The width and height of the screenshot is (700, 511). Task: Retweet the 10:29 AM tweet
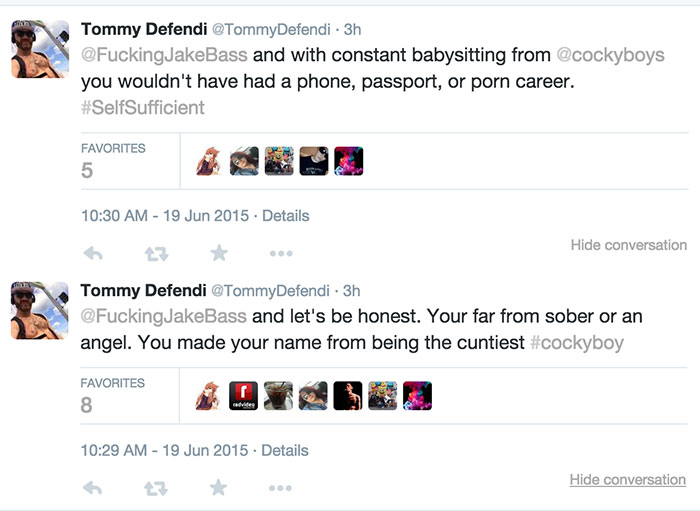click(x=156, y=488)
